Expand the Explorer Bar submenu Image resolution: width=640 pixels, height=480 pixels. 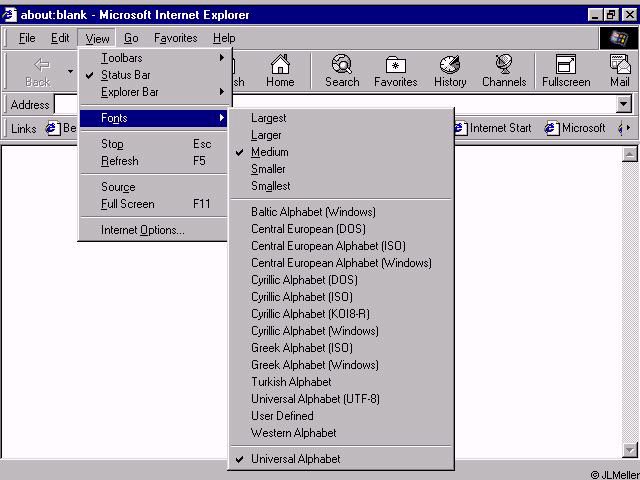(x=153, y=92)
